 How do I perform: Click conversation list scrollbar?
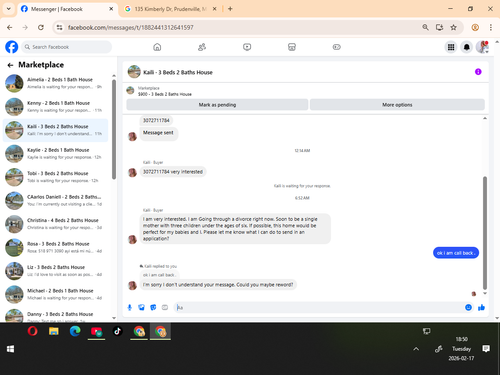pos(114,129)
